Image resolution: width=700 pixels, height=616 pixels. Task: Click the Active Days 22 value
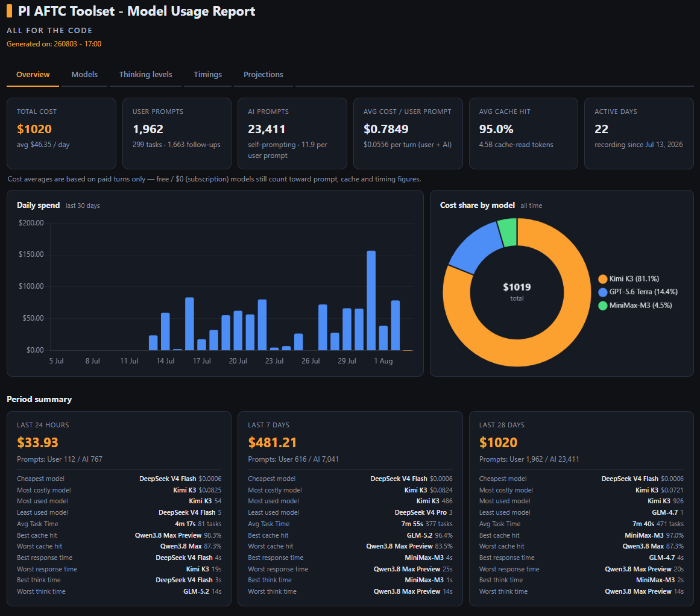click(x=601, y=129)
